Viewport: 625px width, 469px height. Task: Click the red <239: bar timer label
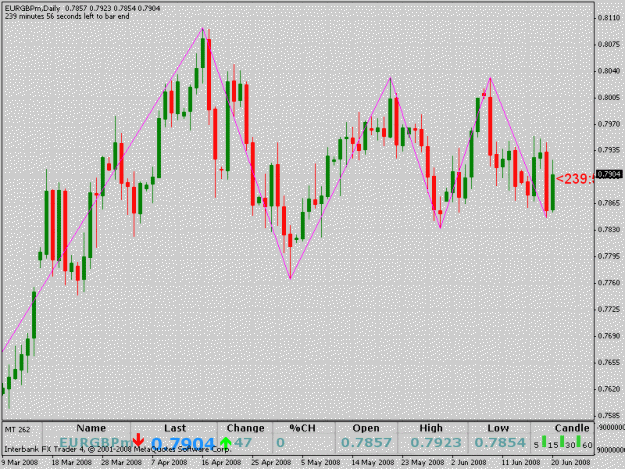(x=574, y=179)
